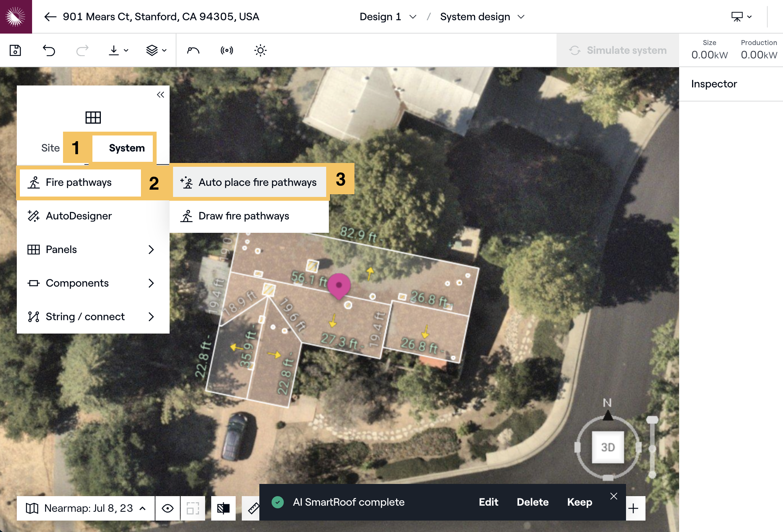Switch to the Site tab
The image size is (783, 532).
pos(50,148)
